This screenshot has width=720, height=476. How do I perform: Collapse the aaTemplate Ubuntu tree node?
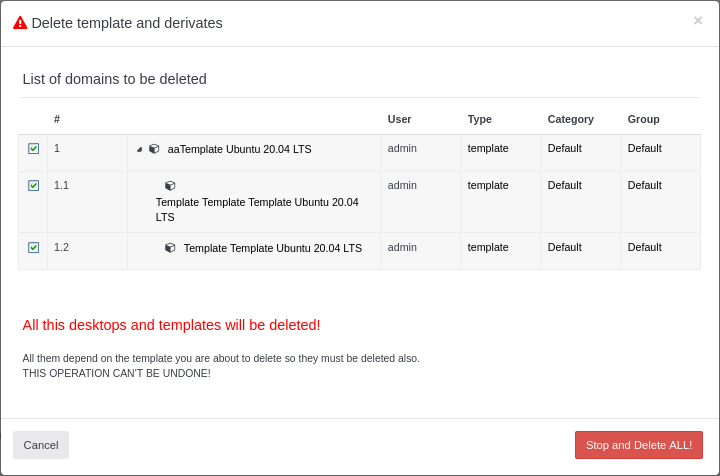139,149
